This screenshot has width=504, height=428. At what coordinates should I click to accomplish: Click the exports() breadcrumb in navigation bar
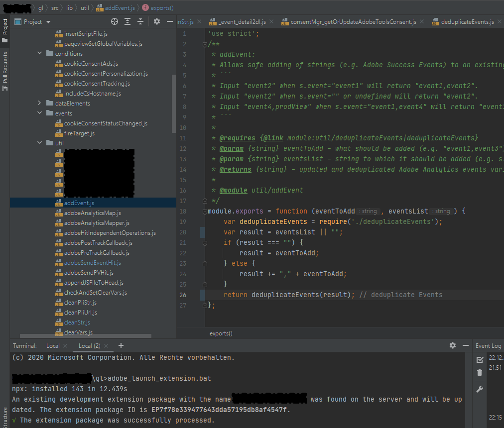(158, 7)
